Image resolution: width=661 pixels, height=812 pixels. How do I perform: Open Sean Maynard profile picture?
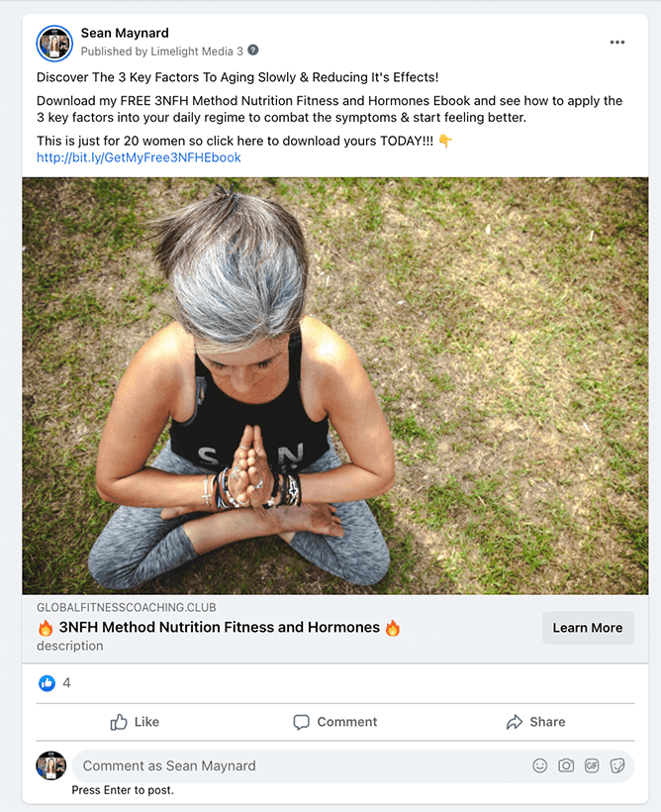pyautogui.click(x=54, y=43)
